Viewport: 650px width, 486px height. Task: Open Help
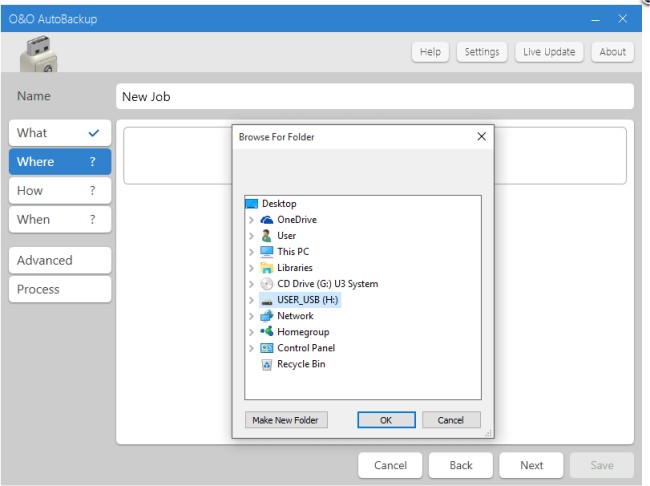(x=430, y=52)
